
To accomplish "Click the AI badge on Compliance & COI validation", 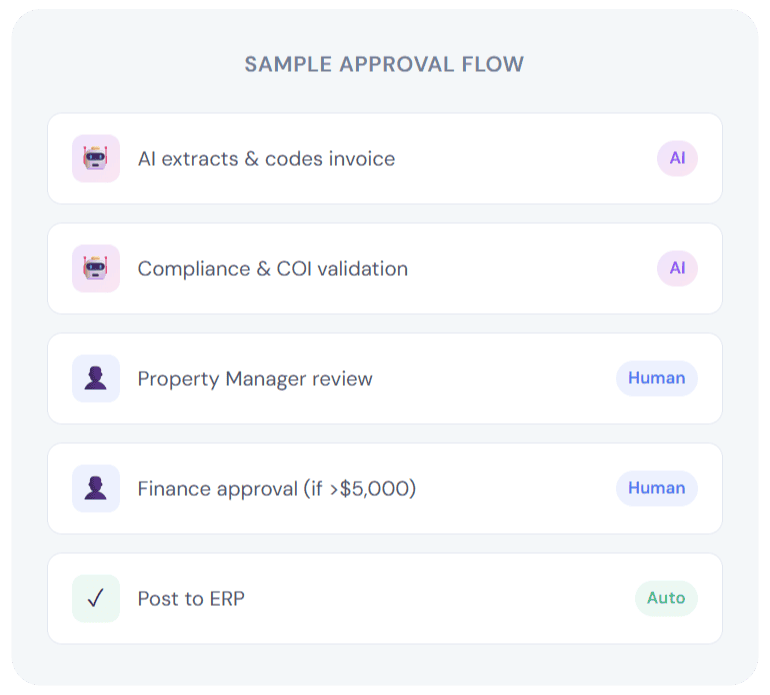I will pos(677,268).
